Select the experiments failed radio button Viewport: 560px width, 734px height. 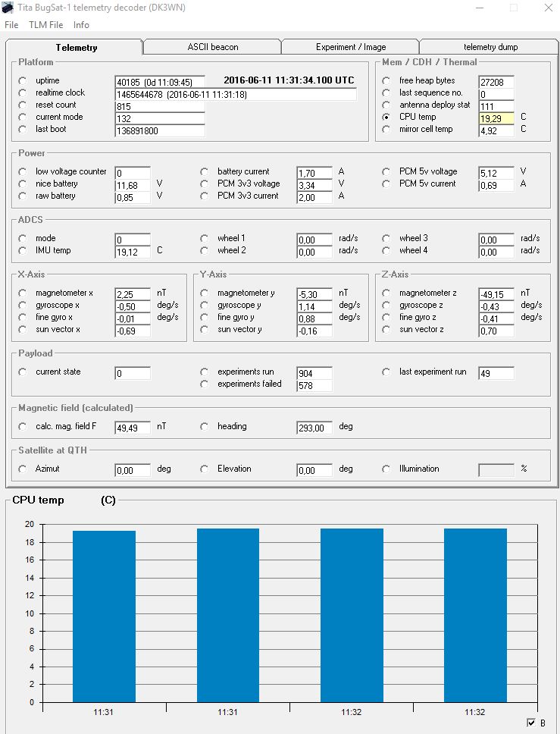click(204, 384)
